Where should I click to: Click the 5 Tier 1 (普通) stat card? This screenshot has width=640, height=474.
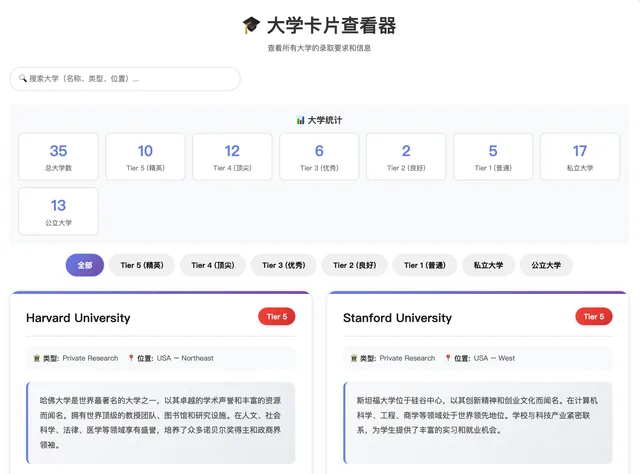pos(493,157)
